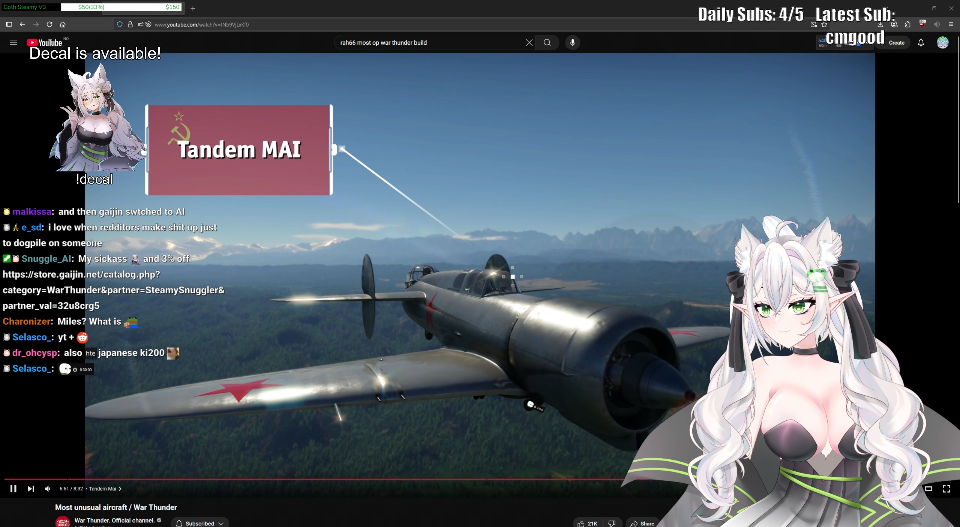
Task: Open the browser application menu
Action: 951,24
